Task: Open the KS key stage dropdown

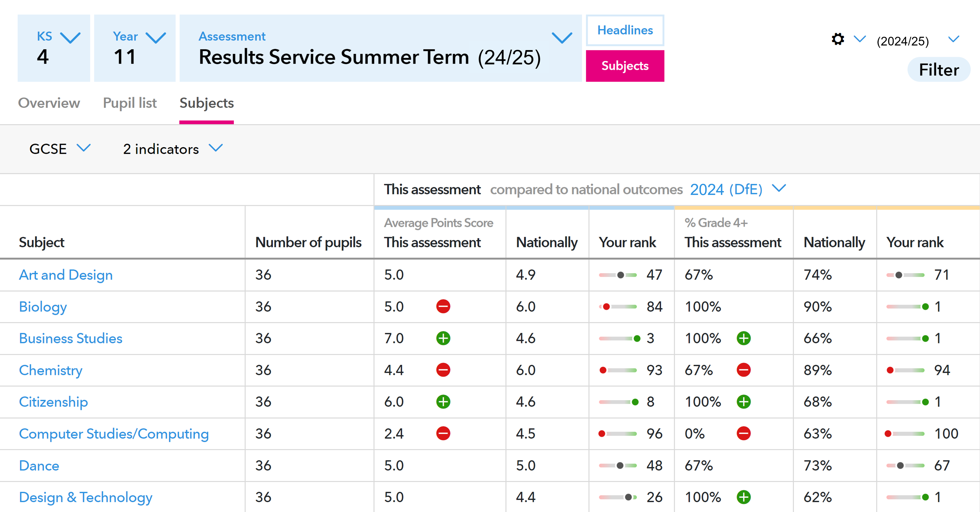Action: coord(54,48)
